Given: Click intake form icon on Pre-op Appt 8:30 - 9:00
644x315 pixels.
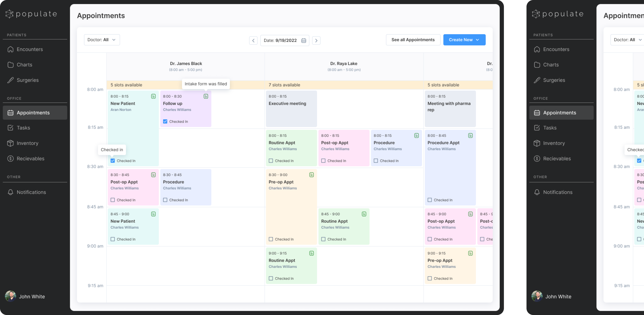Looking at the screenshot, I should (311, 175).
